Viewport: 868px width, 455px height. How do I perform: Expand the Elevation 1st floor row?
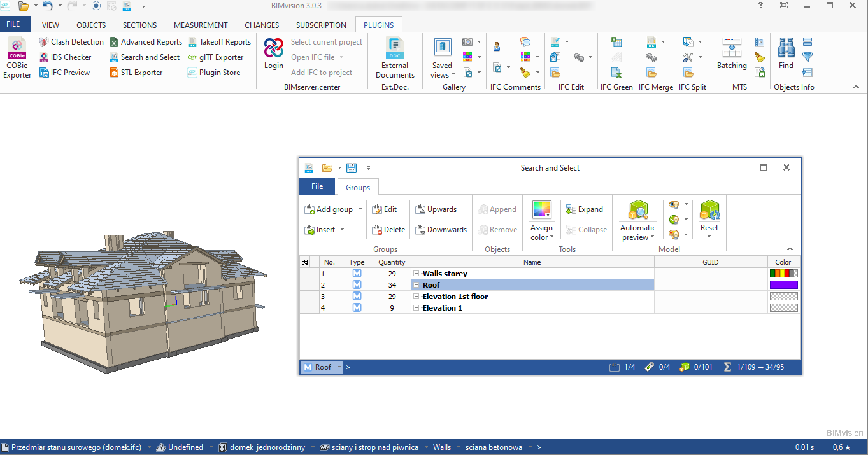(416, 297)
